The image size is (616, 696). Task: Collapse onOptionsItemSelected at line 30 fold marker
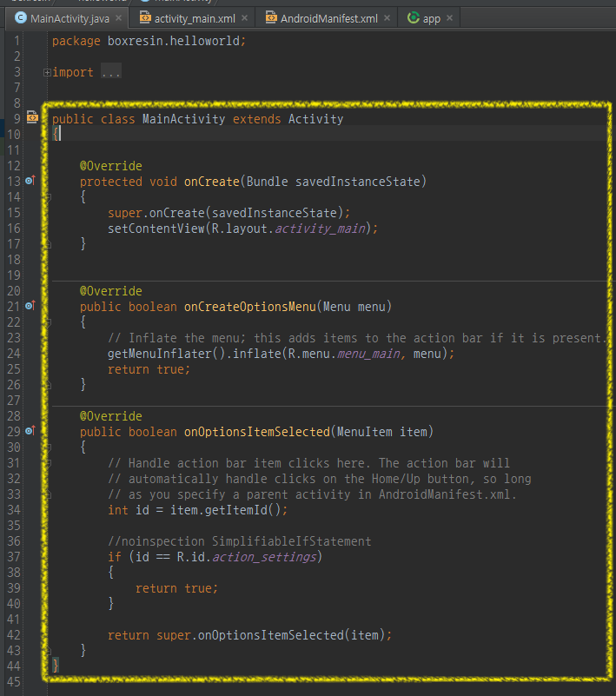[x=48, y=447]
